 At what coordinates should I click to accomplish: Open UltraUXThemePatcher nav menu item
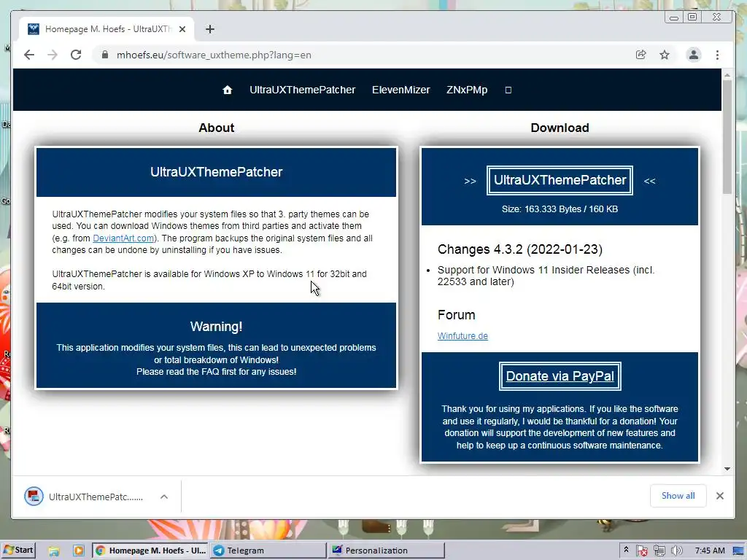point(303,90)
